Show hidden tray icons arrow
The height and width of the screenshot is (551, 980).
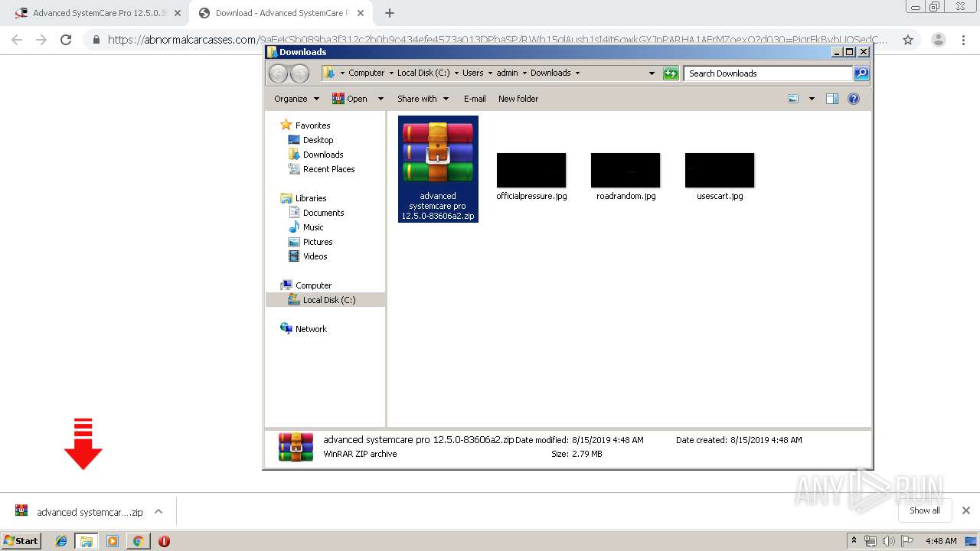854,541
